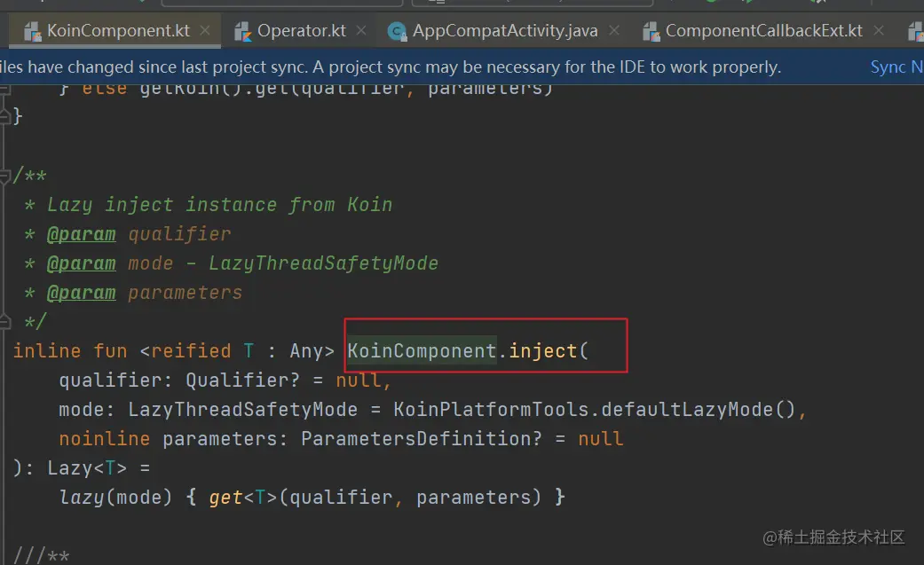The width and height of the screenshot is (924, 565).
Task: Click the noinline keyword
Action: coord(105,439)
